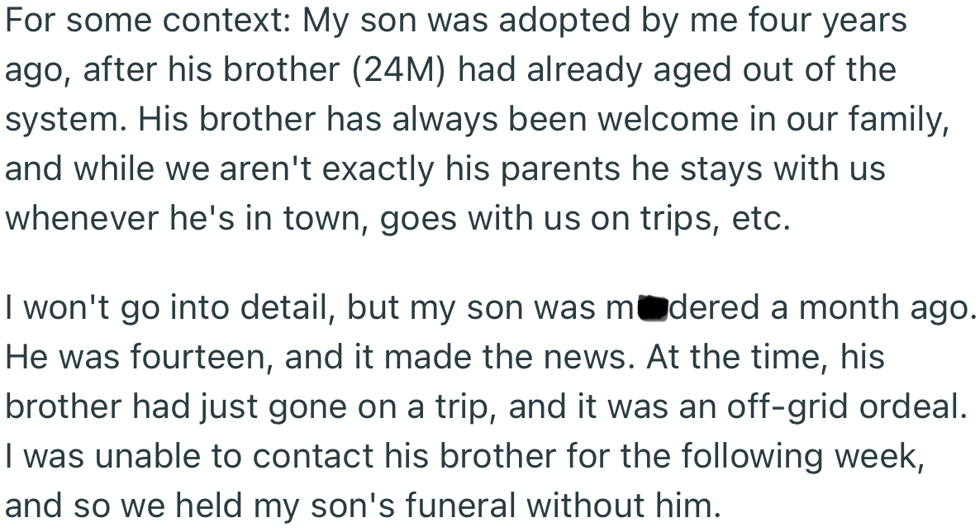The height and width of the screenshot is (532, 980).
Task: Click the word 'following' near the end
Action: coord(752,456)
